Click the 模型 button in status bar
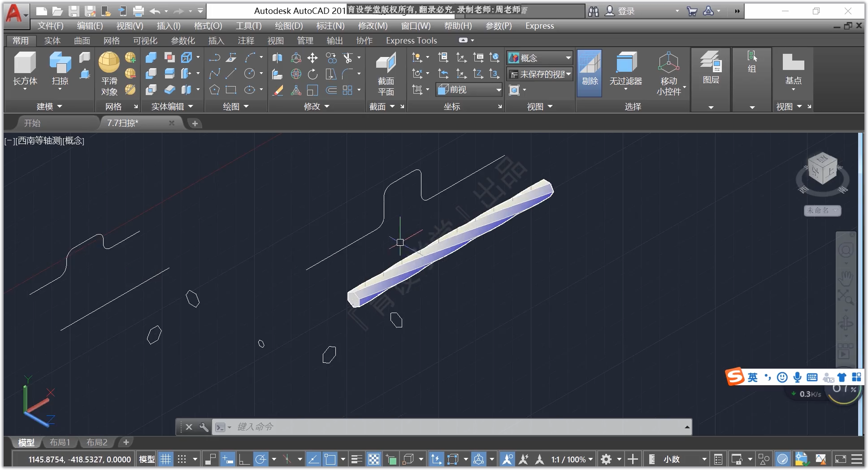 pos(147,459)
